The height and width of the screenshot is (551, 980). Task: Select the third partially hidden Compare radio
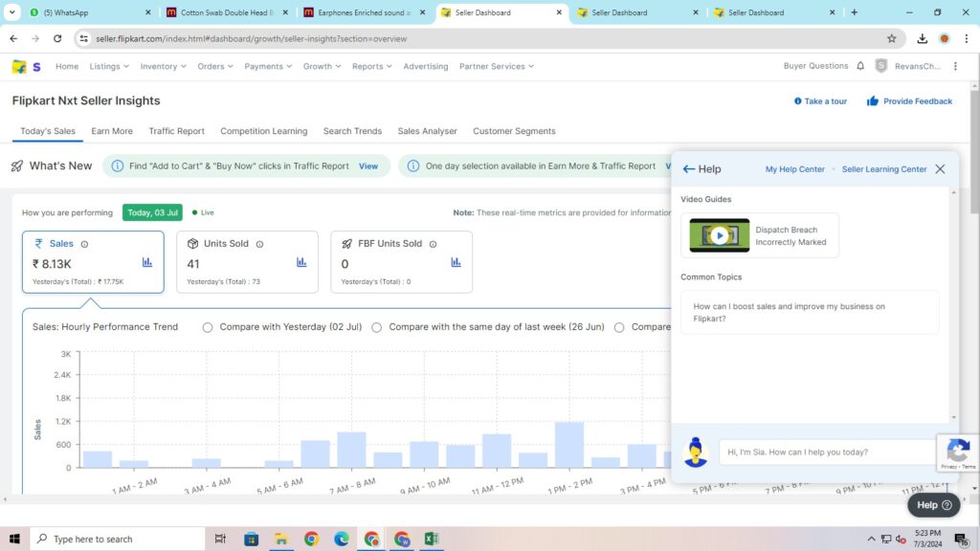[619, 327]
